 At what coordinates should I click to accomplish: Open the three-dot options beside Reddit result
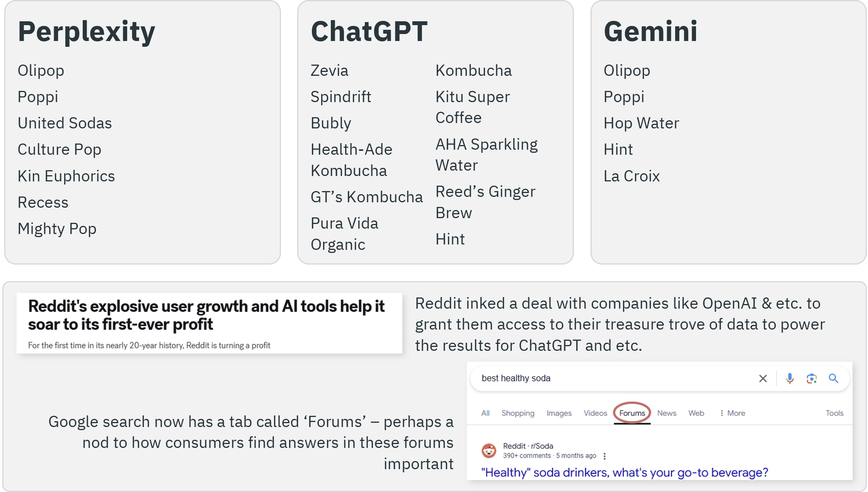(x=604, y=456)
